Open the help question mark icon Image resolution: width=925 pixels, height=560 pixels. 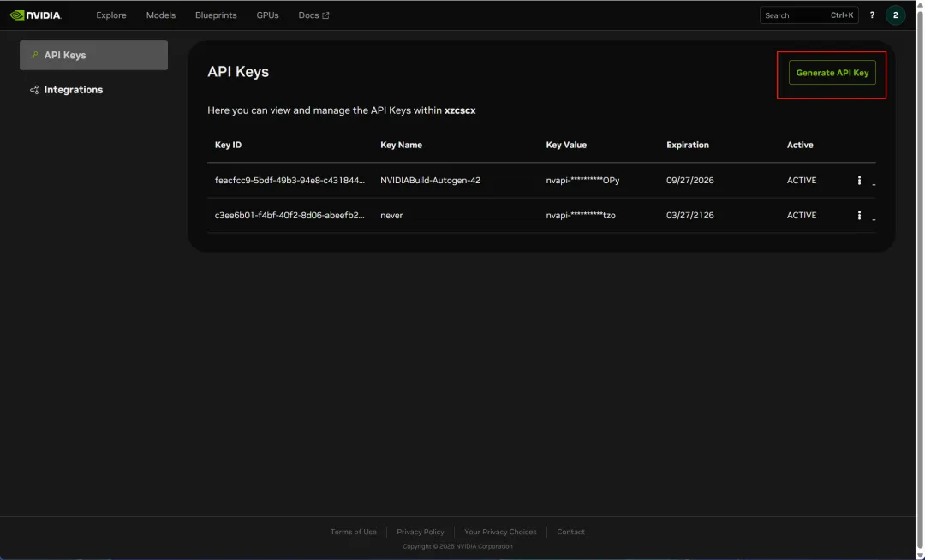point(873,15)
